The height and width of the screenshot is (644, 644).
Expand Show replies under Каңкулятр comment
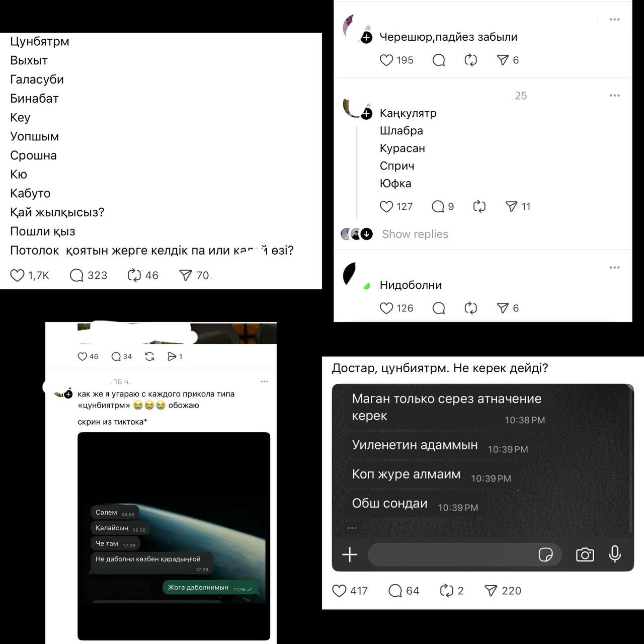click(x=415, y=234)
